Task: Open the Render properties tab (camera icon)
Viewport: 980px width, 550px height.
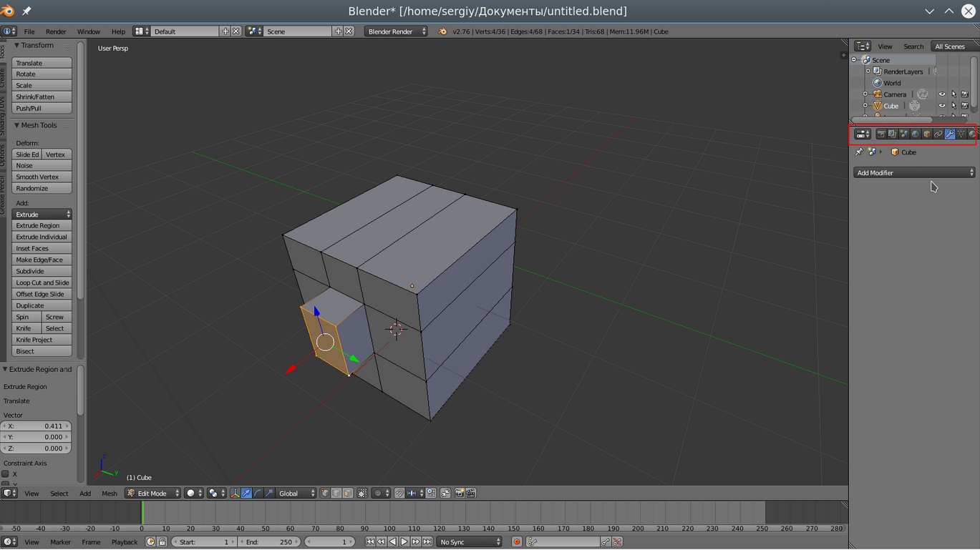Action: [881, 134]
